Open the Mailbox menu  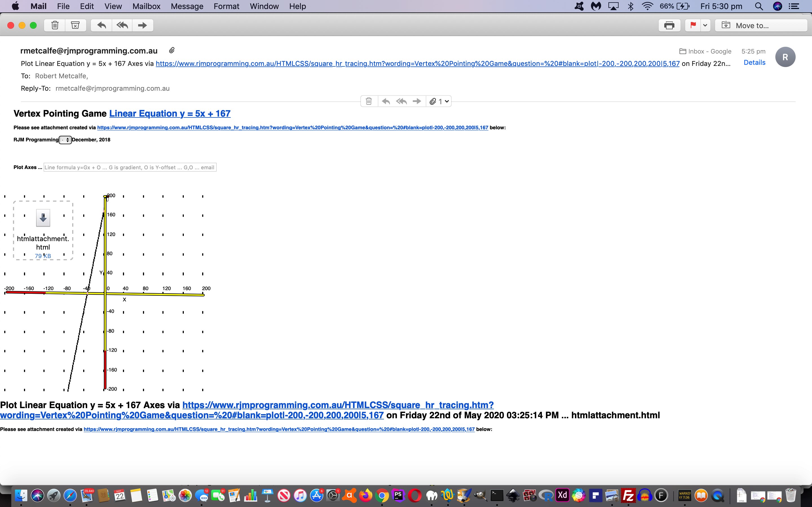click(146, 6)
